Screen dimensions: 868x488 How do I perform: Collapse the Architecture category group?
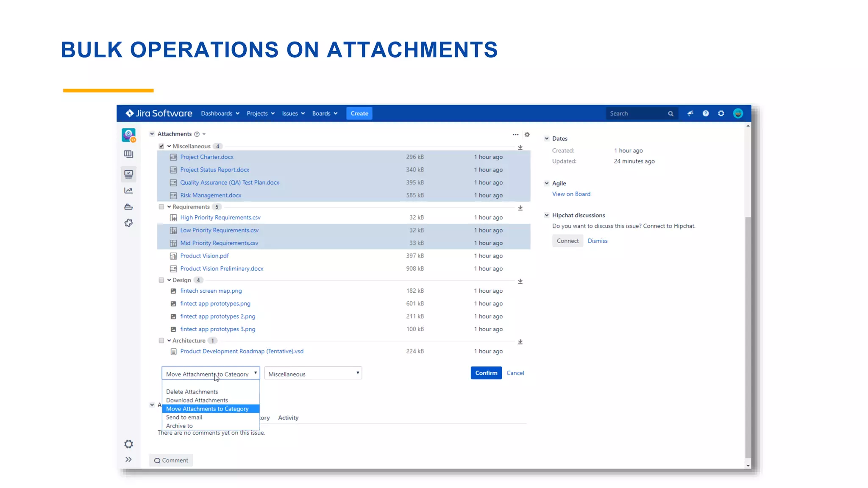(x=169, y=341)
